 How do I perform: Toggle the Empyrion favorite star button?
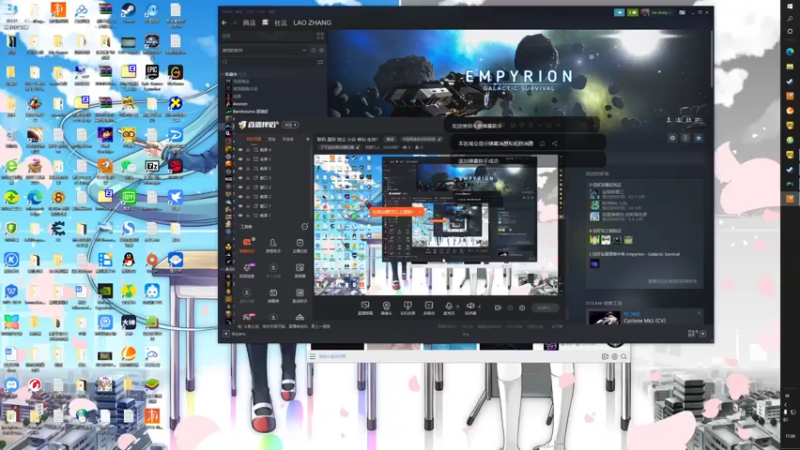[698, 138]
